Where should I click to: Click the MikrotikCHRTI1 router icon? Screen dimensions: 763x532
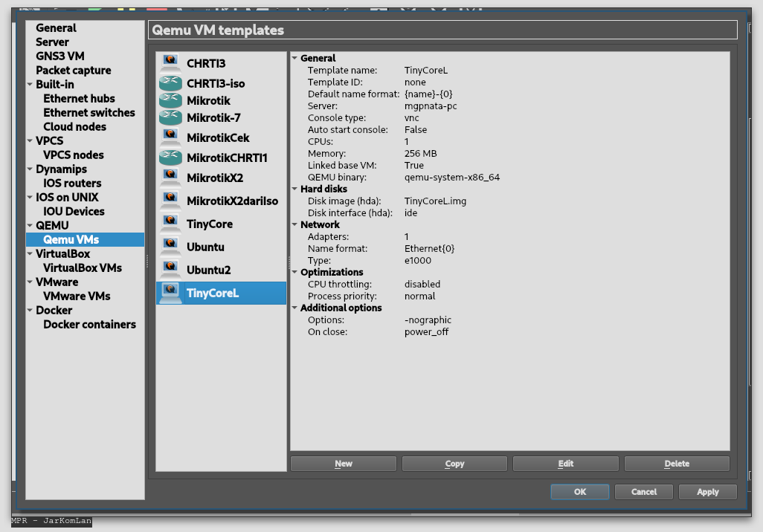(170, 158)
